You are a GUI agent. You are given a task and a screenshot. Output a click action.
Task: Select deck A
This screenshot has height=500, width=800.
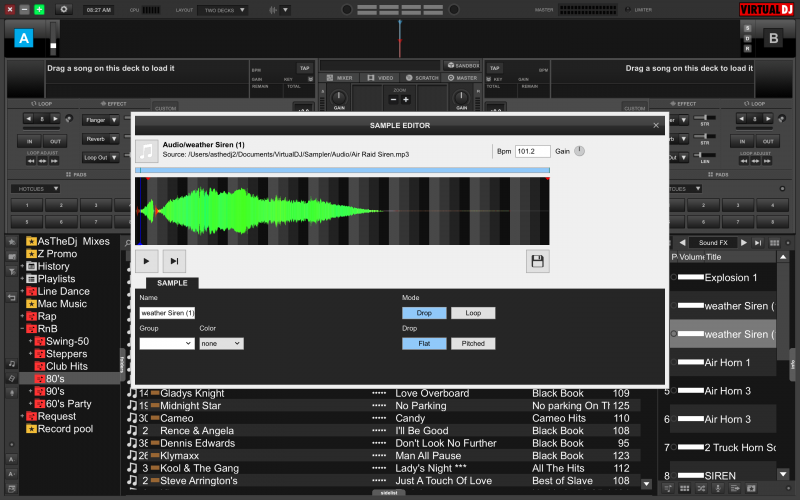click(x=23, y=38)
